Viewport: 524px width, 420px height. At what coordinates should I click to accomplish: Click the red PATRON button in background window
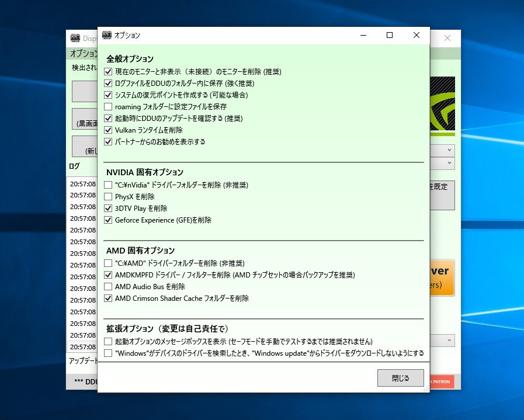442,381
